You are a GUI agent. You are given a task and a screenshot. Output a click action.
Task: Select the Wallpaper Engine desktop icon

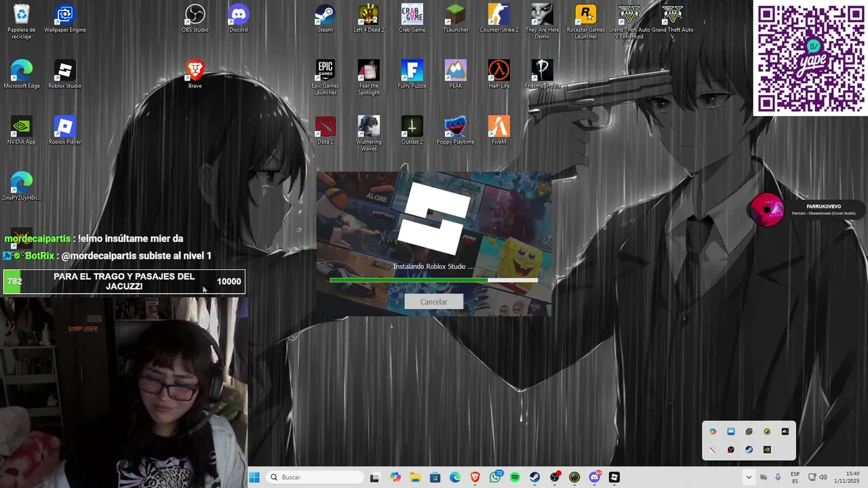(x=65, y=19)
